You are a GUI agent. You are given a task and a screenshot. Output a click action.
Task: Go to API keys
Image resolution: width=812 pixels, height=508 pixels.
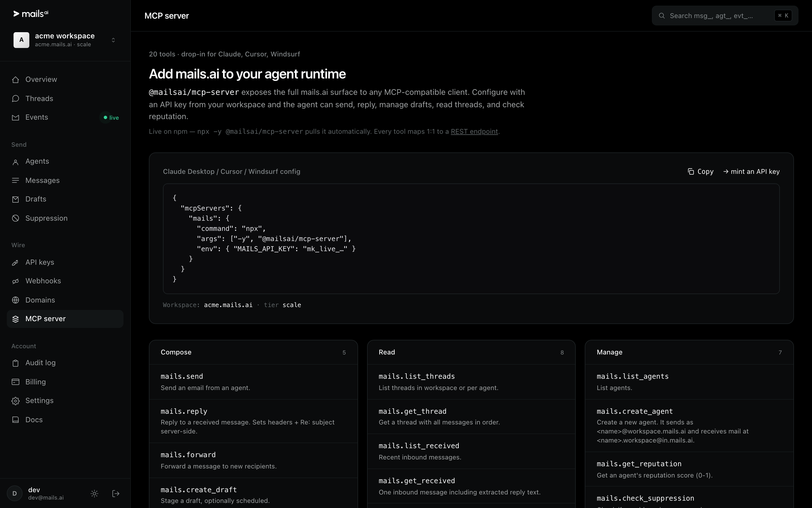point(65,262)
